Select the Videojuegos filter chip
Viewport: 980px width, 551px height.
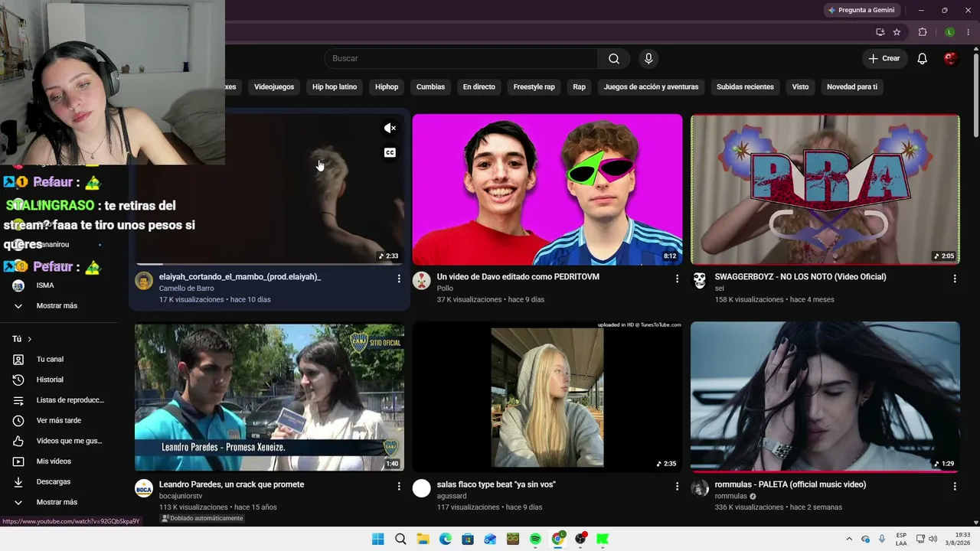274,86
